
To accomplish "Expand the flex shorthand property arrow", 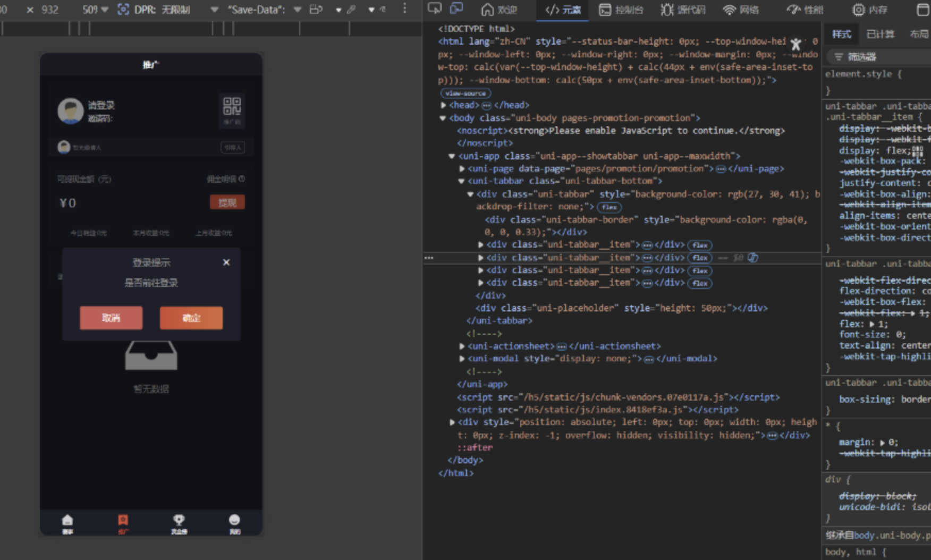I will (x=871, y=324).
